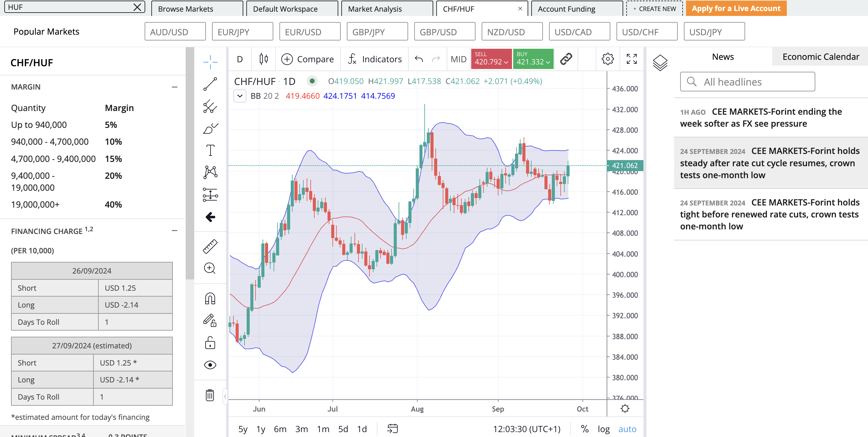Click the HUF market search box
The width and height of the screenshot is (868, 437).
tap(74, 7)
